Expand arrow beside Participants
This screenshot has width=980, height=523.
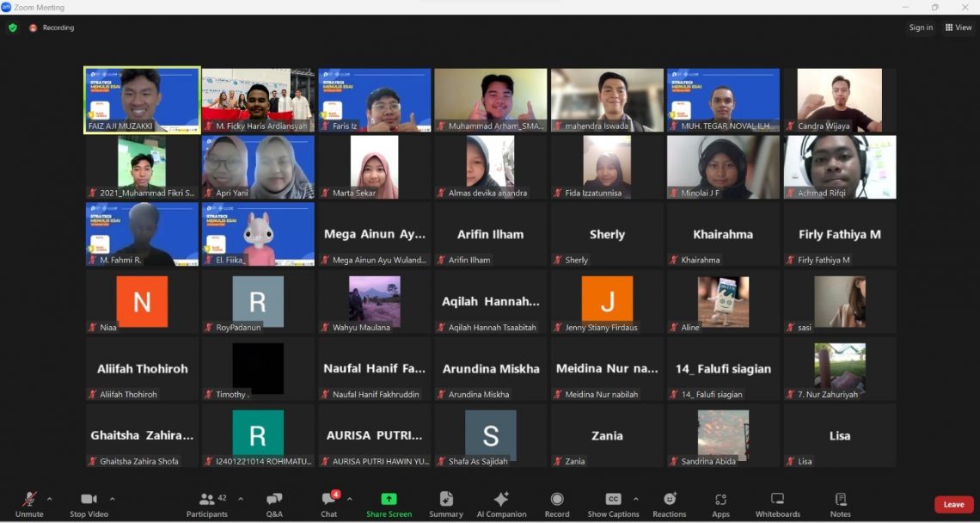pyautogui.click(x=241, y=499)
